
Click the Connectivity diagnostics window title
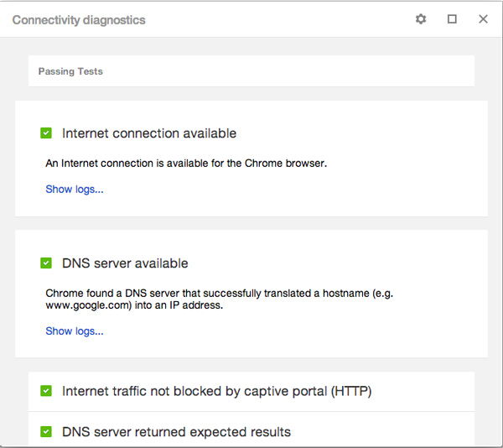79,19
